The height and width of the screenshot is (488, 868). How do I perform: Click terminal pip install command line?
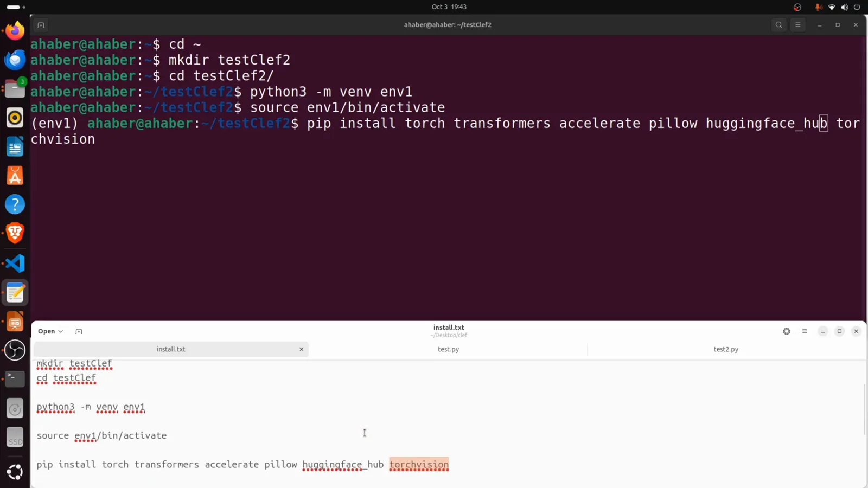click(445, 131)
